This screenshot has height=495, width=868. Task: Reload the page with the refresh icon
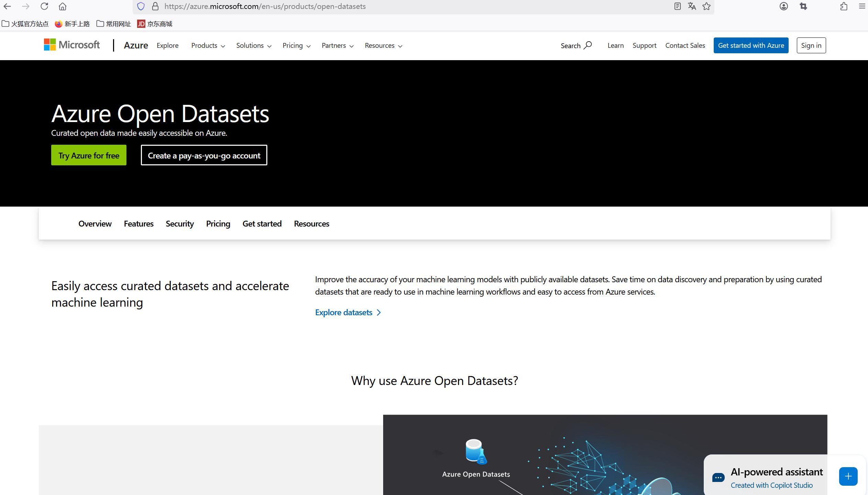(44, 6)
